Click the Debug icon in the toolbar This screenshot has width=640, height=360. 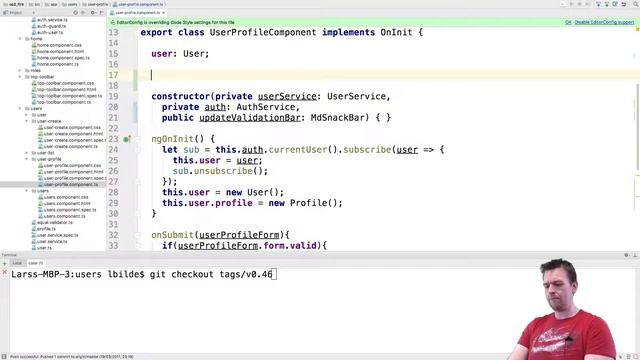click(580, 4)
